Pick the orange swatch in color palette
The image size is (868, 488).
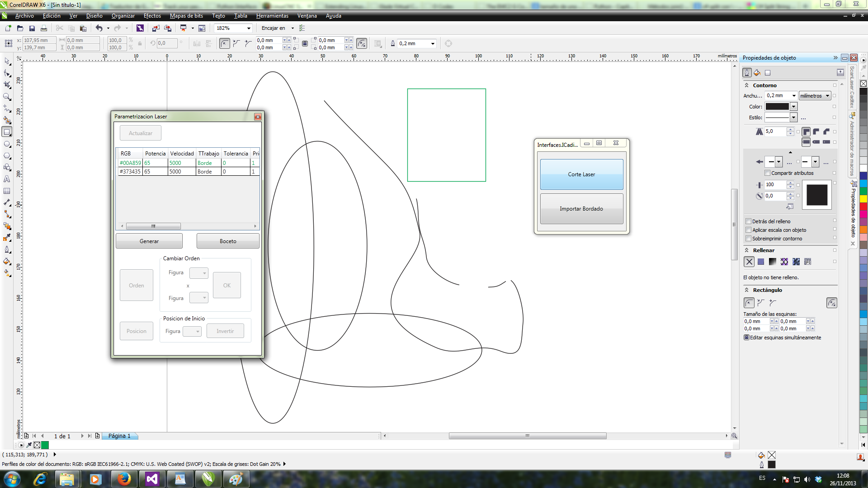coord(863,229)
